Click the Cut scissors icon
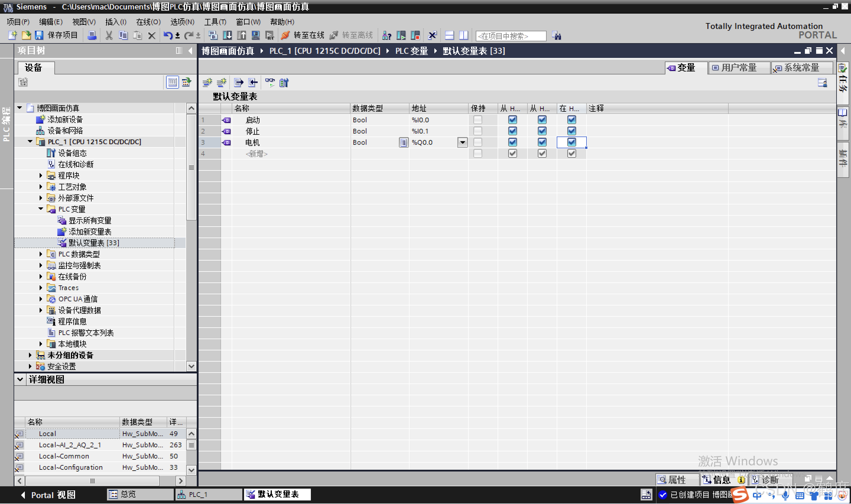 point(109,35)
